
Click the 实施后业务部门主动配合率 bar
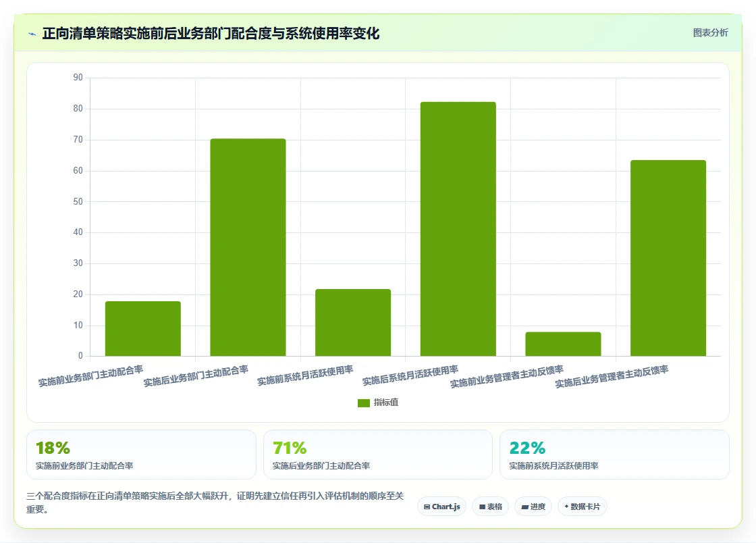248,247
